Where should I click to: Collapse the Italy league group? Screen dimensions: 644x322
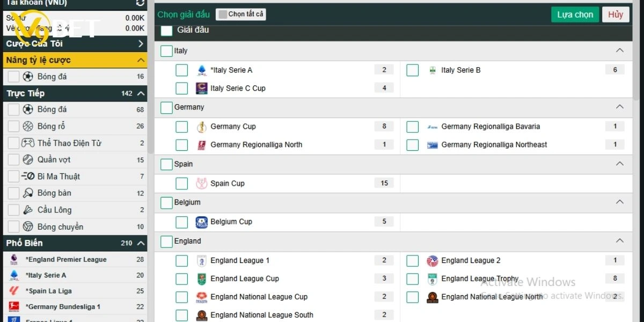pyautogui.click(x=620, y=50)
